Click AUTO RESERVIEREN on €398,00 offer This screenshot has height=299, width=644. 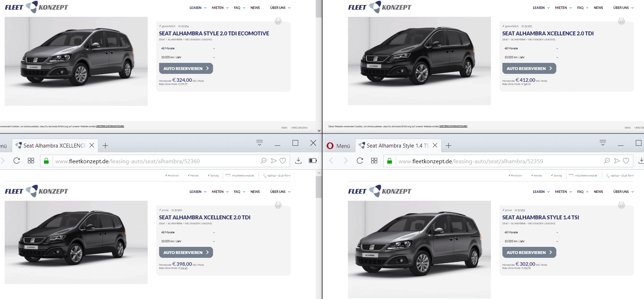pyautogui.click(x=186, y=252)
